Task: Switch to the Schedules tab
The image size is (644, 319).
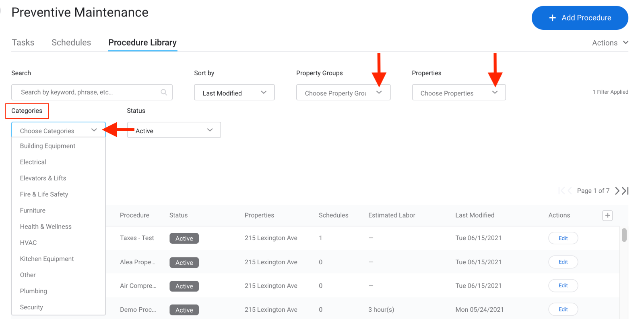Action: 71,43
